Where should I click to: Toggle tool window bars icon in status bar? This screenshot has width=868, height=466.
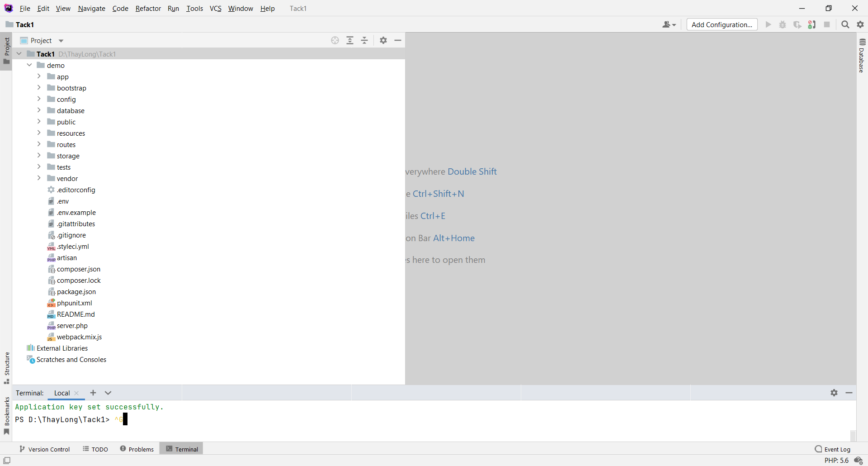click(7, 461)
